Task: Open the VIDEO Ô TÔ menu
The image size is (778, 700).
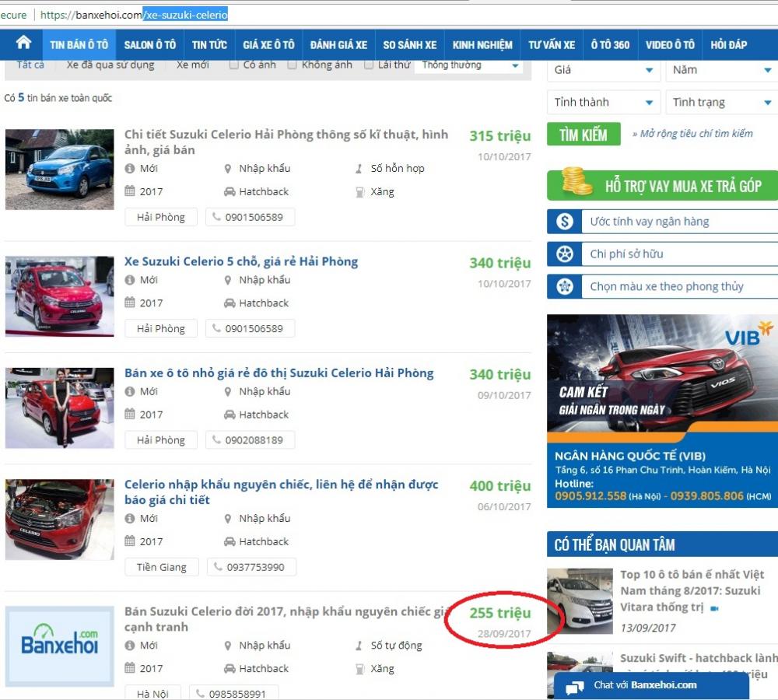Action: (x=670, y=44)
